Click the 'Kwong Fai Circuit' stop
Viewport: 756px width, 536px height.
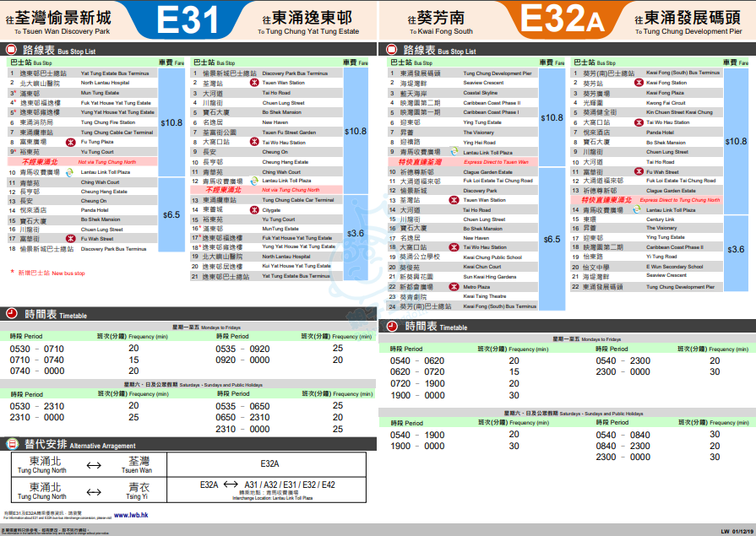pyautogui.click(x=666, y=103)
